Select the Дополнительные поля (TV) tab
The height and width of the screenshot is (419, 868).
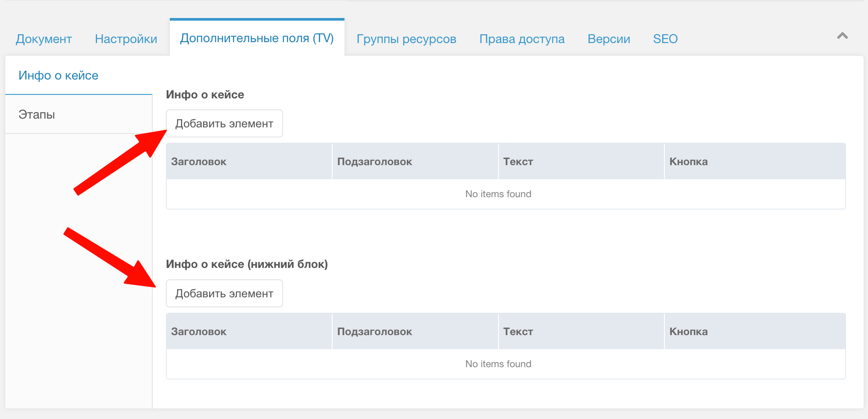click(258, 39)
